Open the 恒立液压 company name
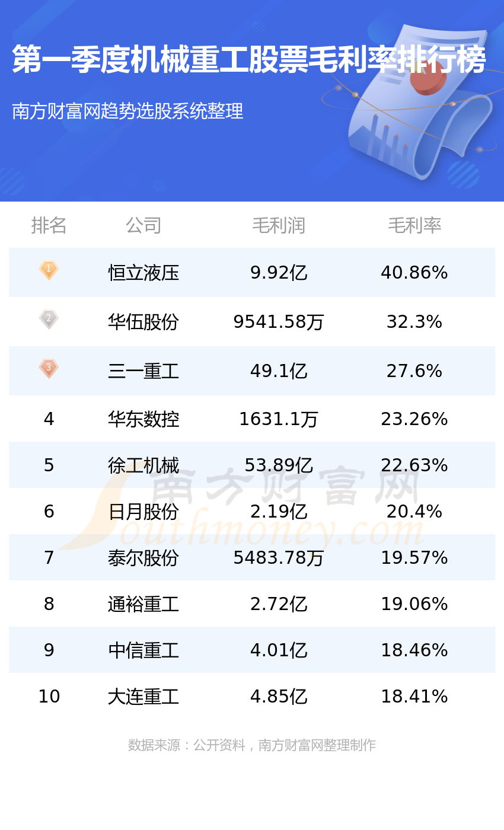Viewport: 504px width, 830px height. (143, 273)
